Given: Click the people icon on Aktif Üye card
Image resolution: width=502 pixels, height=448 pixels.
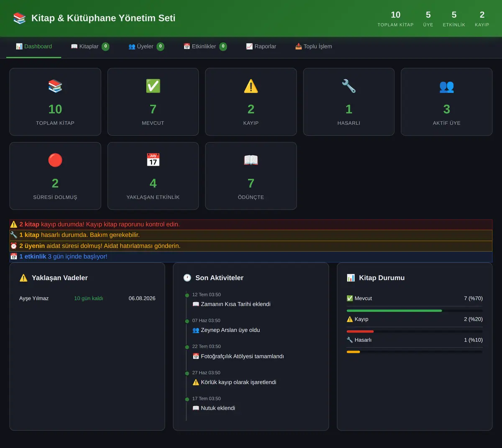Looking at the screenshot, I should point(447,86).
